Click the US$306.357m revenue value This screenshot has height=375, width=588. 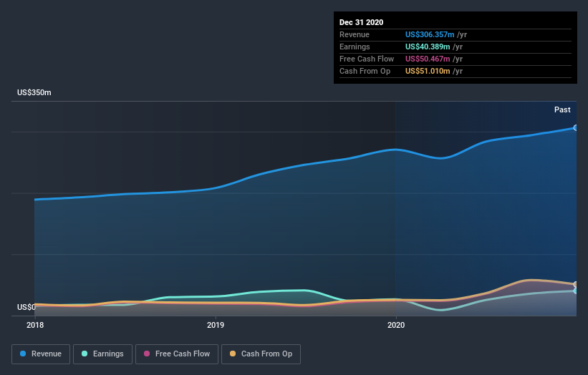430,34
